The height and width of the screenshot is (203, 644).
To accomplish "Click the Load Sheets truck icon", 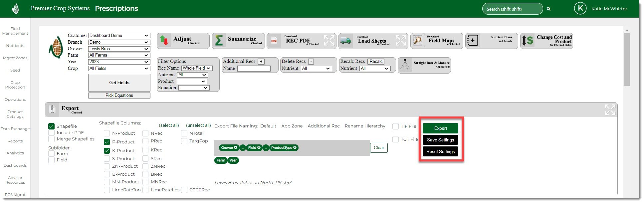I will [346, 41].
